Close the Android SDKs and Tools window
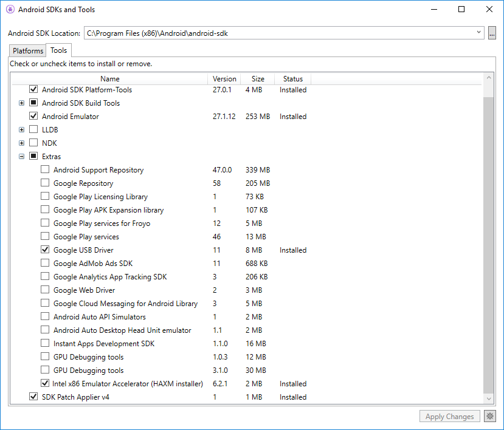The image size is (504, 430). (x=489, y=9)
